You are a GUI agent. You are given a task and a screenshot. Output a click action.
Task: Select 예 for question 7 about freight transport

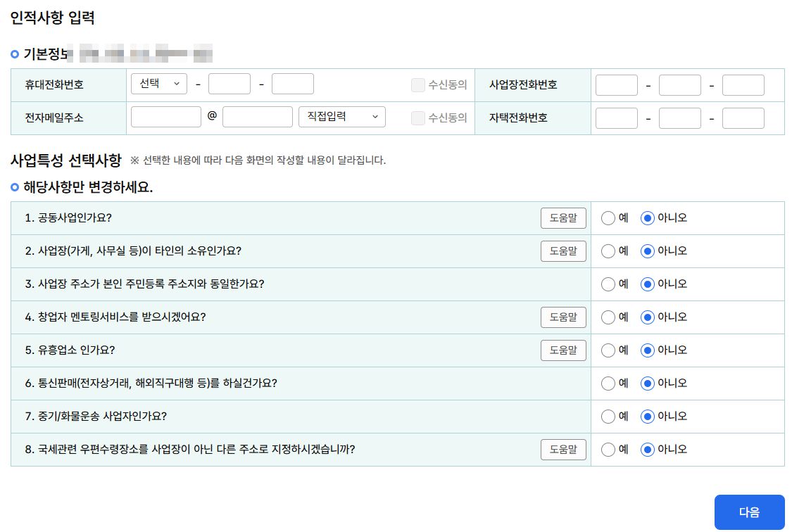coord(608,417)
